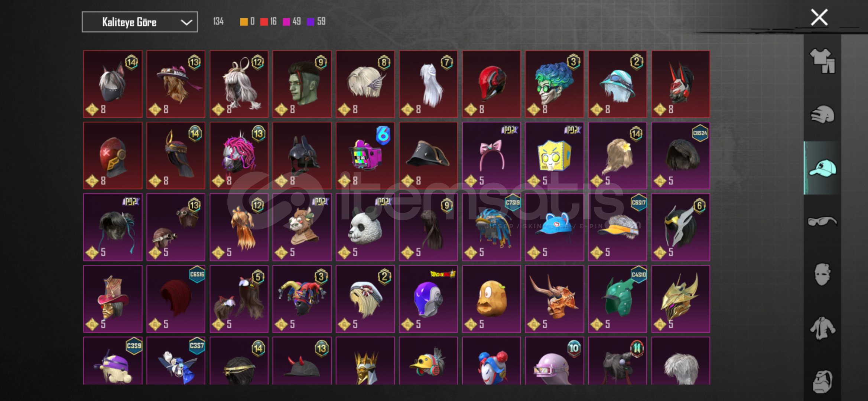Open the outfit set category icon
This screenshot has height=401, width=868.
(x=822, y=61)
